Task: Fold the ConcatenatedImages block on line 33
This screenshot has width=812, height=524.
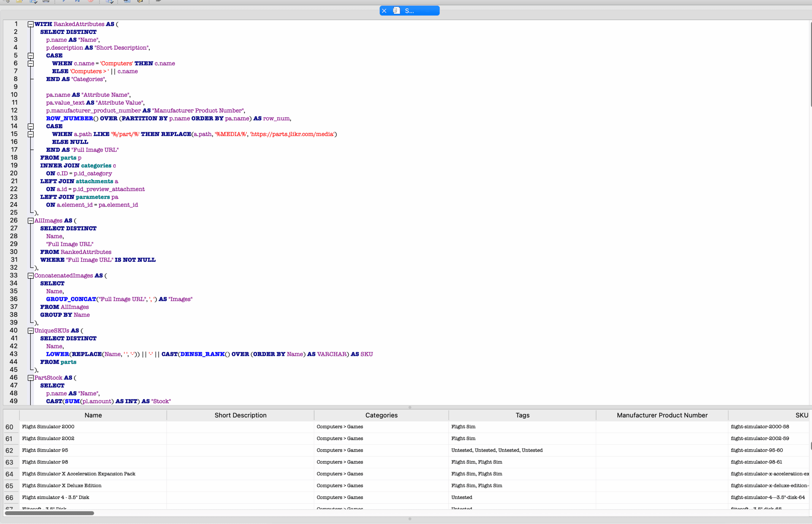Action: (31, 276)
